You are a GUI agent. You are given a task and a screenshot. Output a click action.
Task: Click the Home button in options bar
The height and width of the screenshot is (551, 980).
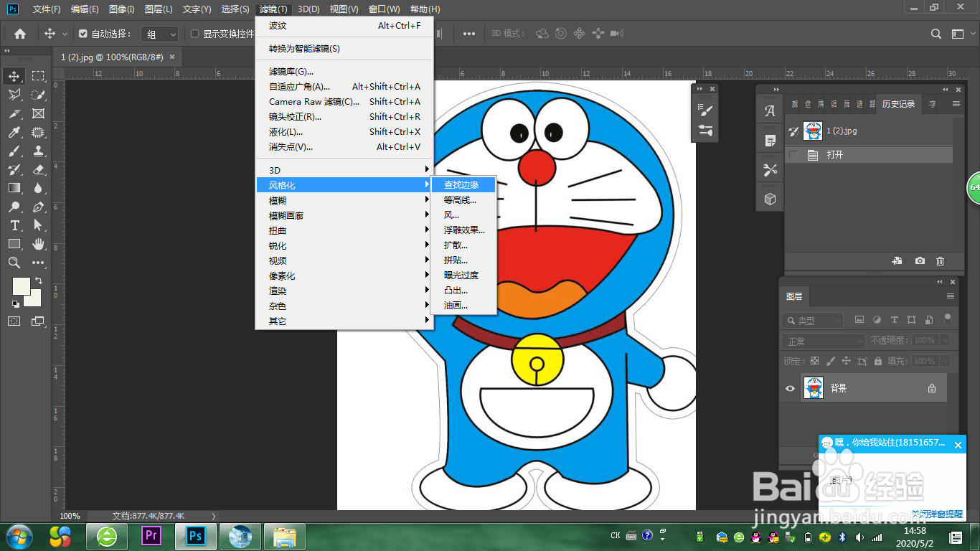point(20,34)
